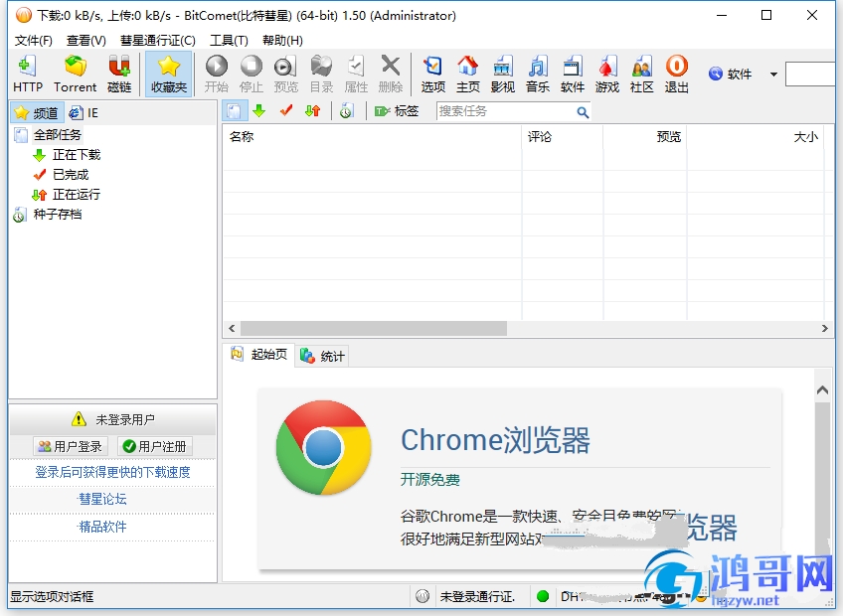Toggle the running tasks filter arrows
843x616 pixels.
313,111
